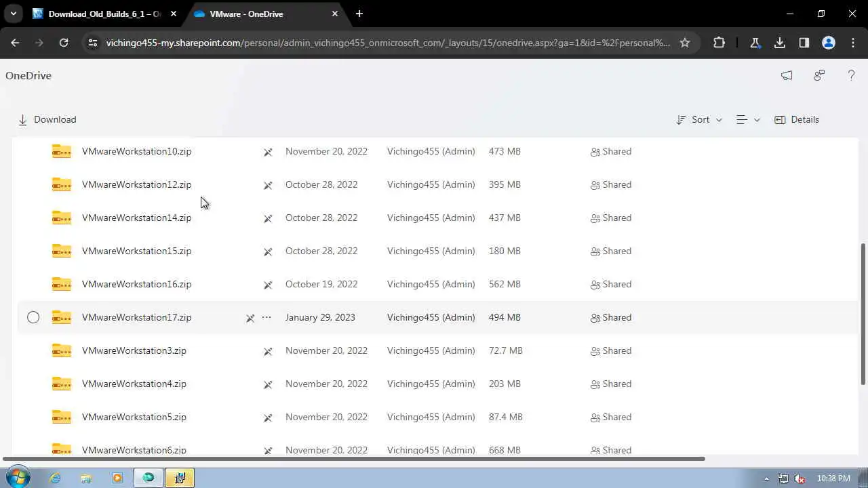868x488 pixels.
Task: Click the share icon beside VMwareWorkstation14.zip
Action: (x=268, y=218)
